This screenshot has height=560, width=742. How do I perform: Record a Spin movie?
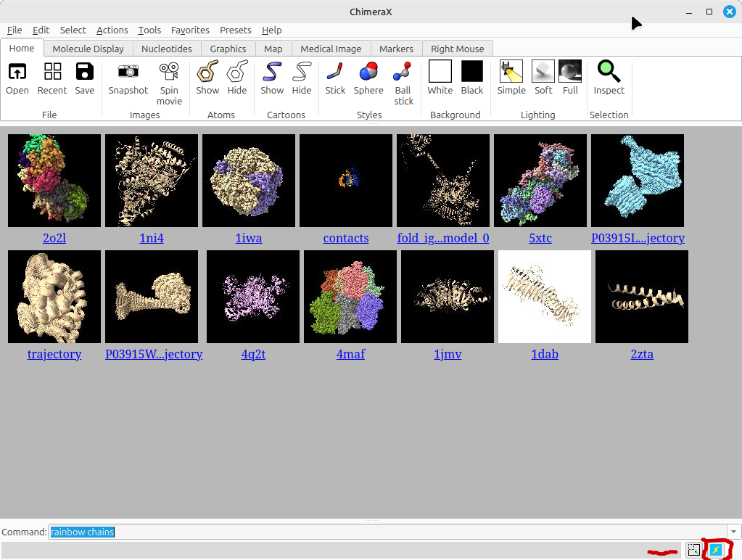coord(169,72)
